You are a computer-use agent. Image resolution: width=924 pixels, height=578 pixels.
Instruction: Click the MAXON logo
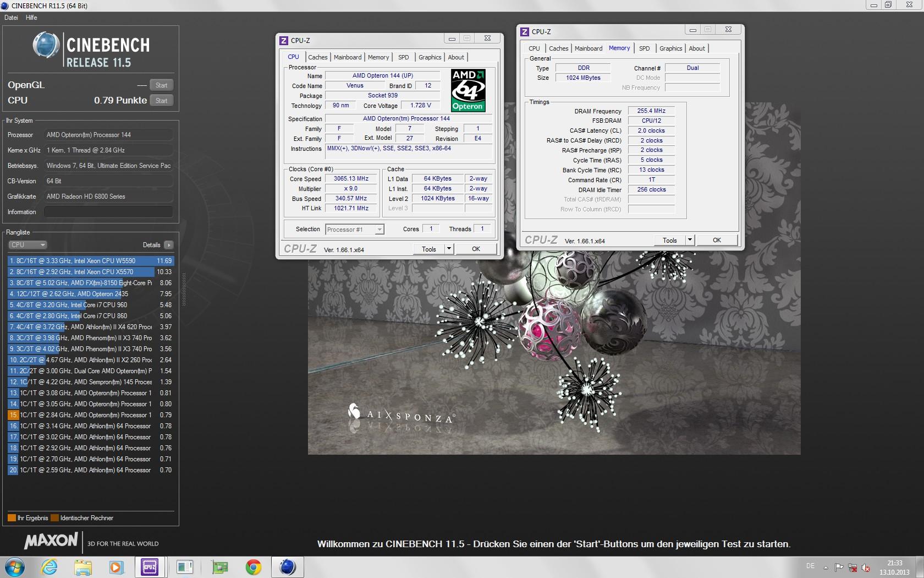click(51, 541)
